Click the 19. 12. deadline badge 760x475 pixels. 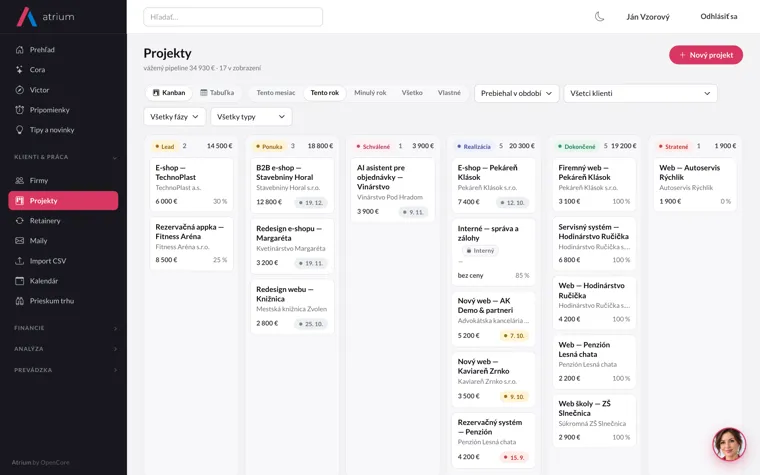click(311, 203)
